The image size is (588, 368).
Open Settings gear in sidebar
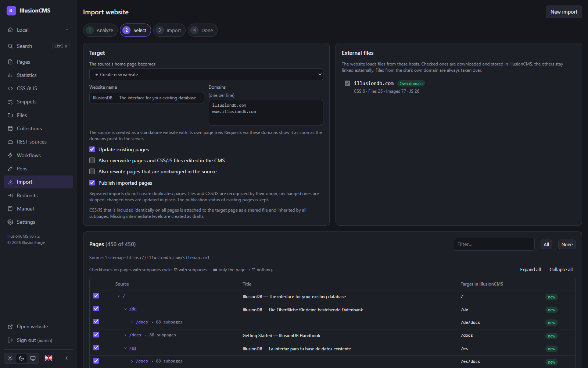[x=10, y=222]
